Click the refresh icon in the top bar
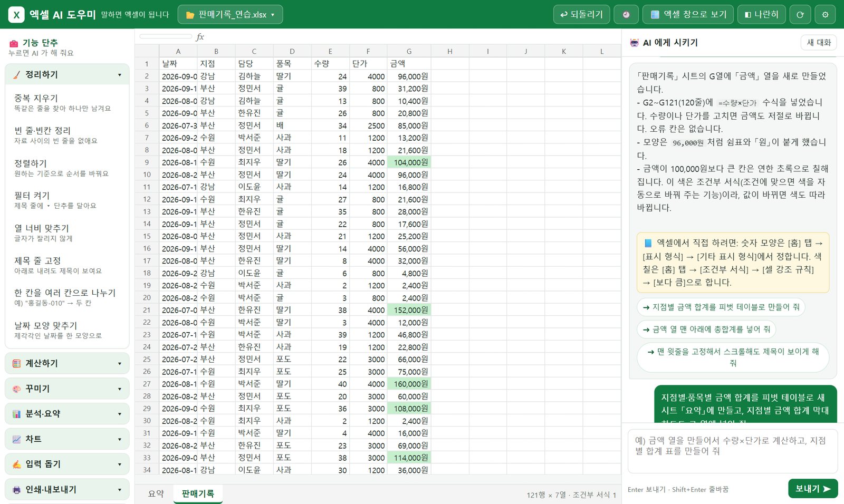Viewport: 844px width, 504px height. 800,14
